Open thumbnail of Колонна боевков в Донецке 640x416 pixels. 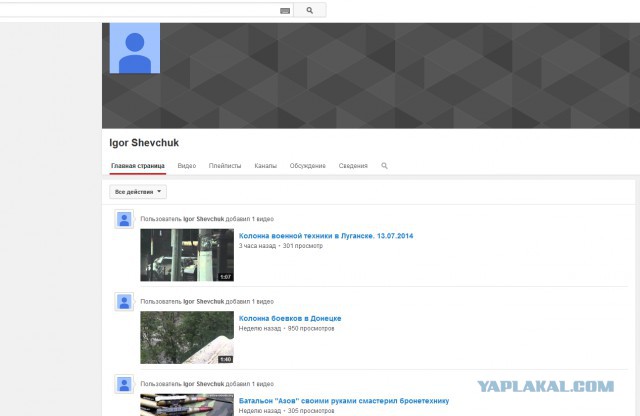187,338
